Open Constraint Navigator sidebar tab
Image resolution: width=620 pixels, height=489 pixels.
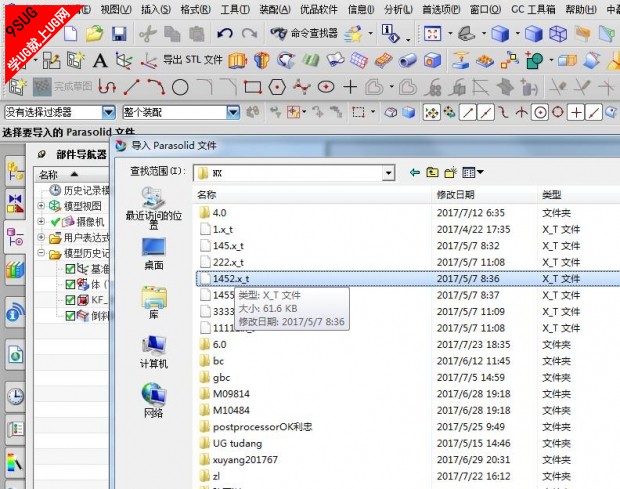(x=15, y=203)
